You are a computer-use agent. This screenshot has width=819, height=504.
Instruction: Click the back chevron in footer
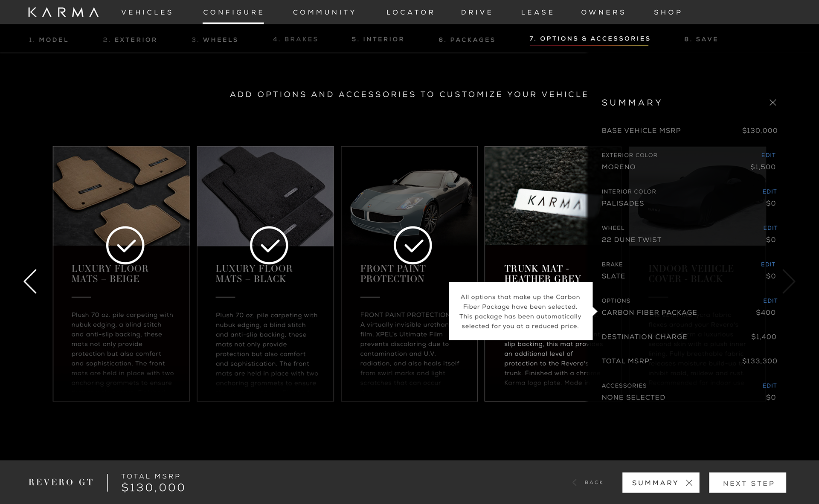pyautogui.click(x=575, y=482)
